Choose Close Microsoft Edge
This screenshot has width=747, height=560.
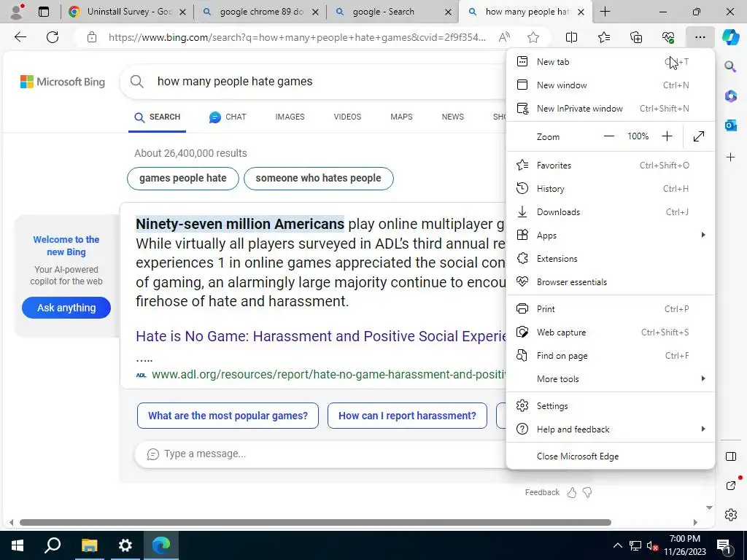click(x=611, y=456)
